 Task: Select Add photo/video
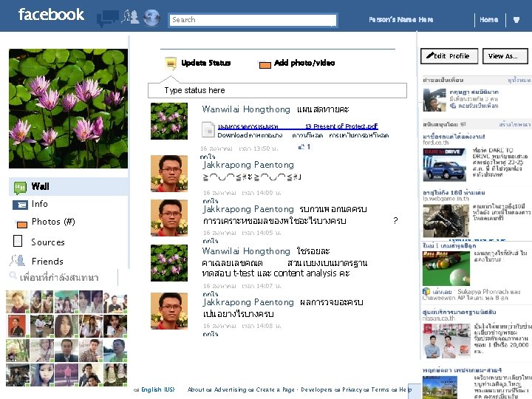pyautogui.click(x=304, y=63)
